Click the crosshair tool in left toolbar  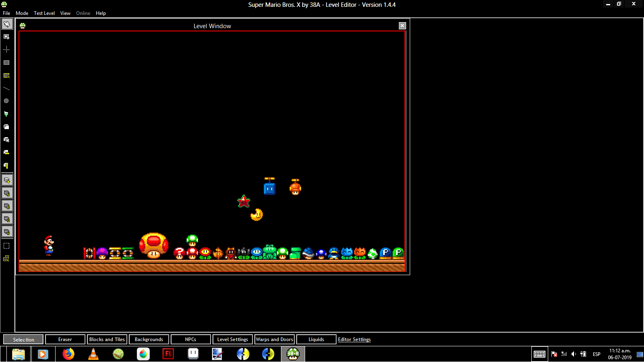[6, 49]
